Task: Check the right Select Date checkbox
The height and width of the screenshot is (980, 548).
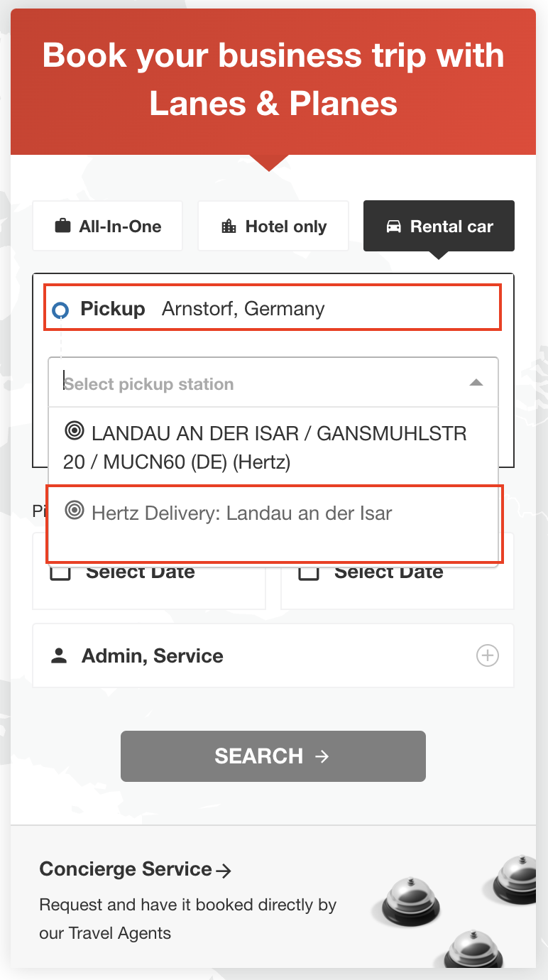Action: (308, 571)
